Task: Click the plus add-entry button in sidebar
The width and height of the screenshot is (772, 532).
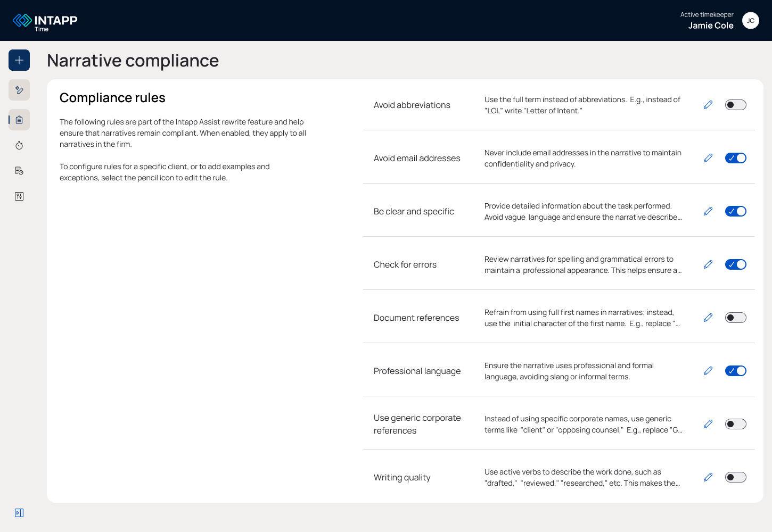Action: click(19, 60)
